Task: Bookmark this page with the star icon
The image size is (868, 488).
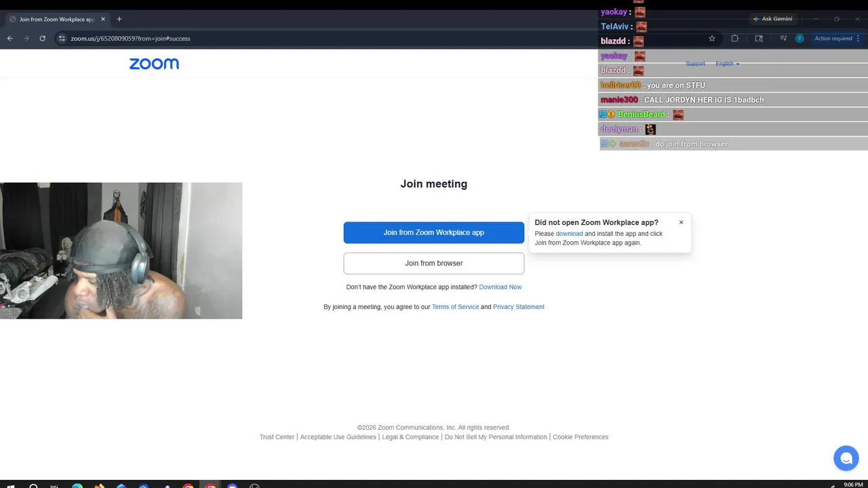Action: [x=712, y=39]
